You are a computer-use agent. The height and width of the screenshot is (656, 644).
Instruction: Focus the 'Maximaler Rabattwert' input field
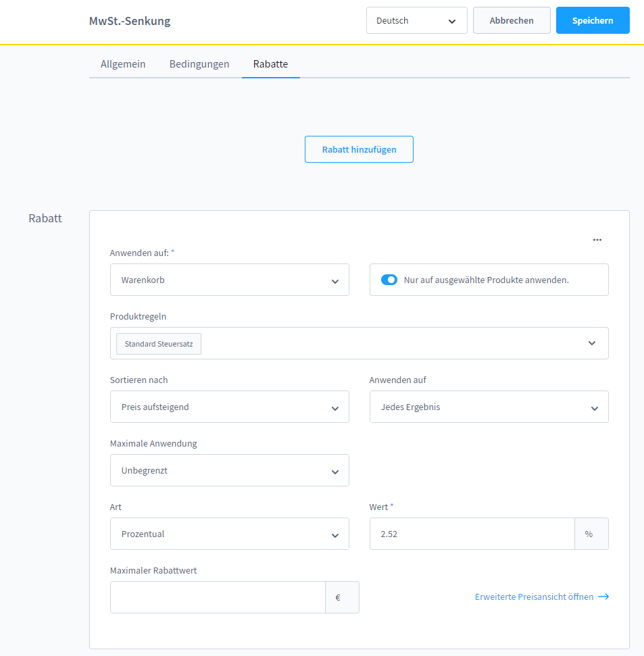tap(218, 597)
